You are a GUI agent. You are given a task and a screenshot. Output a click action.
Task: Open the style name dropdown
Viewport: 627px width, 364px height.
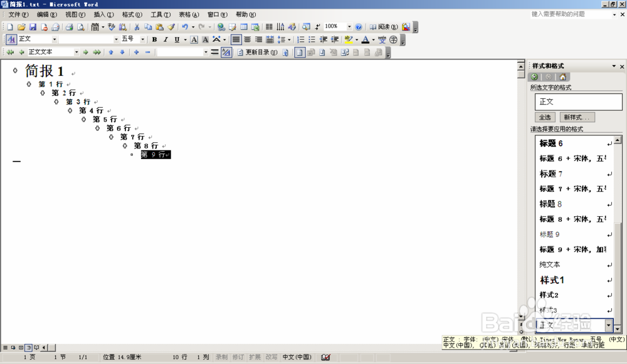point(55,39)
